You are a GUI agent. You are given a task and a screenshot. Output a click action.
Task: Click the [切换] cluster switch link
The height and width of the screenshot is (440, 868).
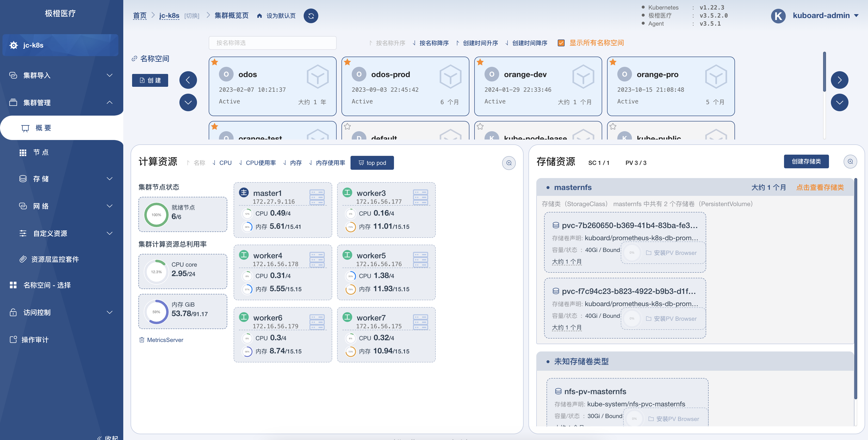192,16
